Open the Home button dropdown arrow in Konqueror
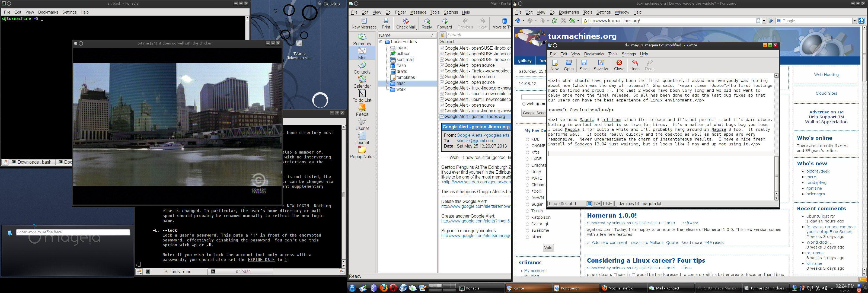The image size is (868, 293). (x=578, y=21)
